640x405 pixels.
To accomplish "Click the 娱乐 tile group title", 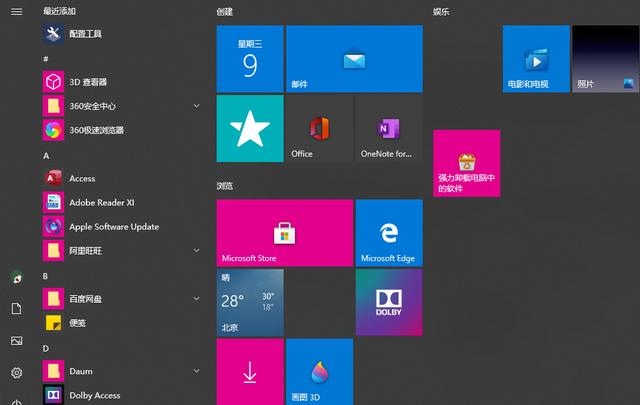I will [x=441, y=12].
